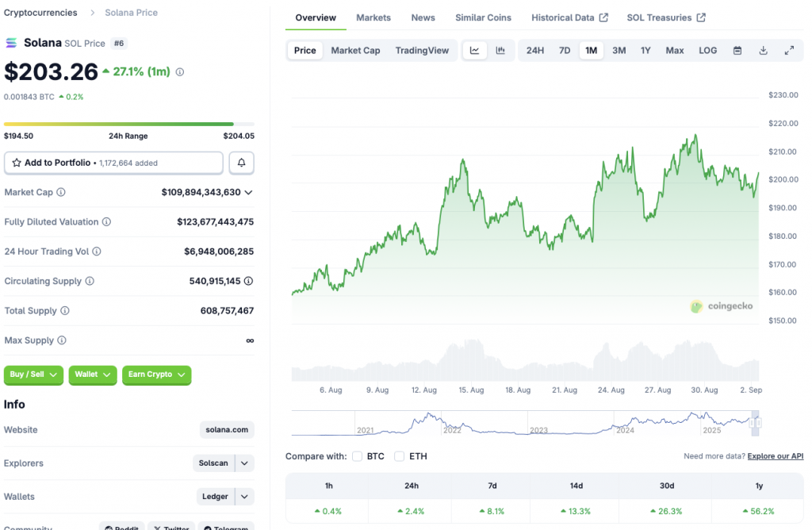
Task: Click the 30d change value 26.3%
Action: click(668, 511)
